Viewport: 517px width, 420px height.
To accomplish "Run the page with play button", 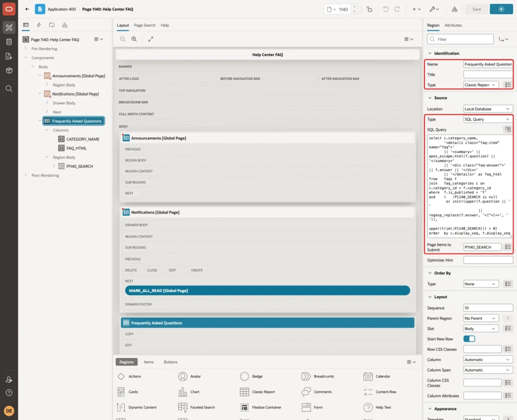I will [x=501, y=9].
